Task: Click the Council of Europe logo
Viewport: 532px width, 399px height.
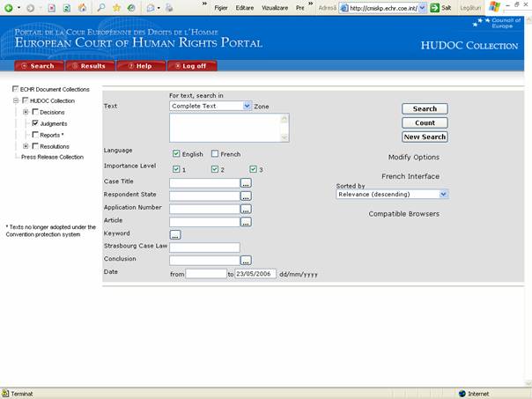Action: tap(497, 23)
